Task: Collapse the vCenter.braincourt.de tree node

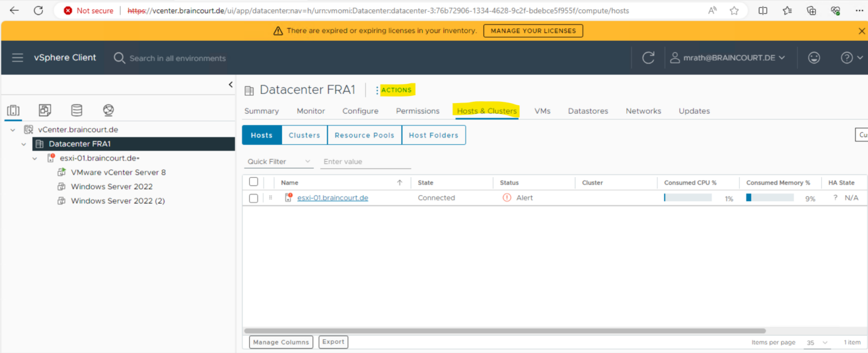Action: point(13,130)
